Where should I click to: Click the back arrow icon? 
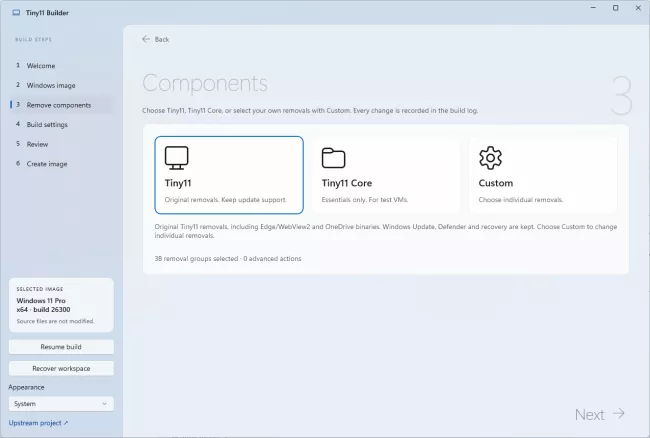pos(146,39)
